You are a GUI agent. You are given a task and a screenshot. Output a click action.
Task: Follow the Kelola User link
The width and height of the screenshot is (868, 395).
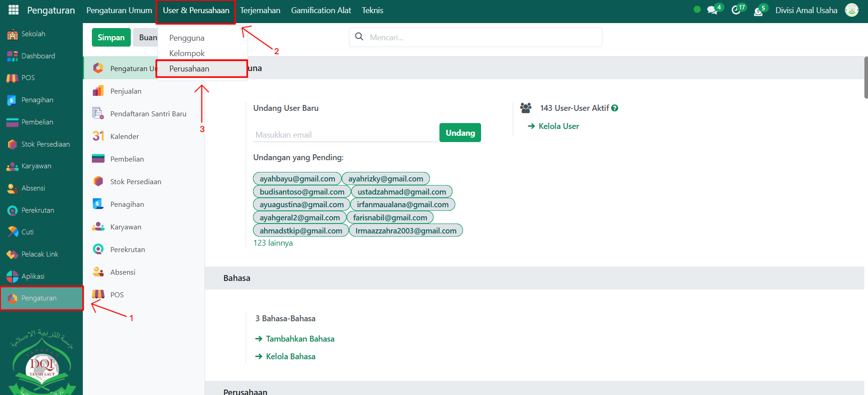pyautogui.click(x=558, y=126)
